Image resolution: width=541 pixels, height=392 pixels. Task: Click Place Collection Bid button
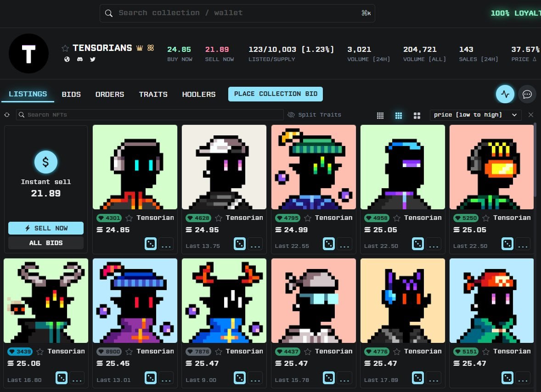pyautogui.click(x=276, y=94)
